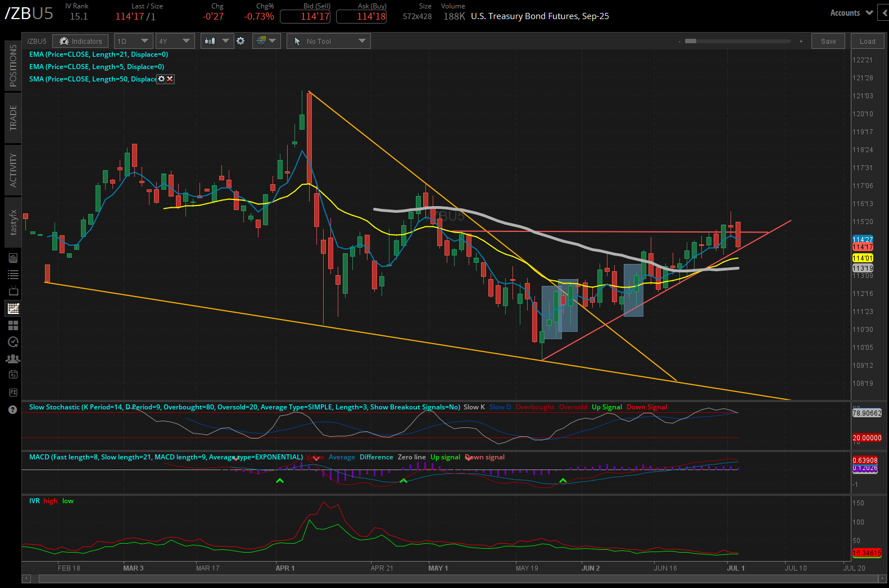Switch to the Activity tab
The image size is (889, 588).
tap(13, 170)
